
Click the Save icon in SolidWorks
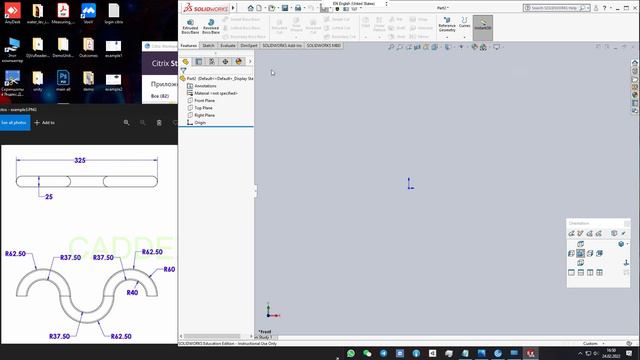point(285,8)
